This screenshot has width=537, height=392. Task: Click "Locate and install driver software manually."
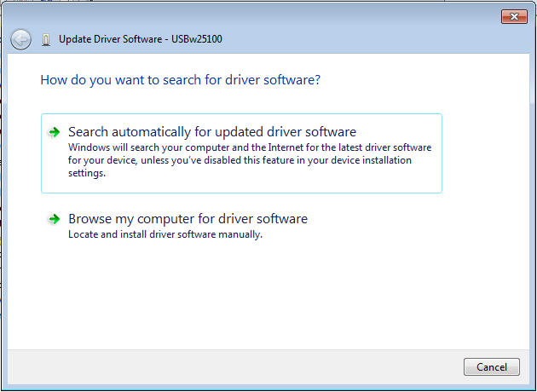tap(165, 234)
